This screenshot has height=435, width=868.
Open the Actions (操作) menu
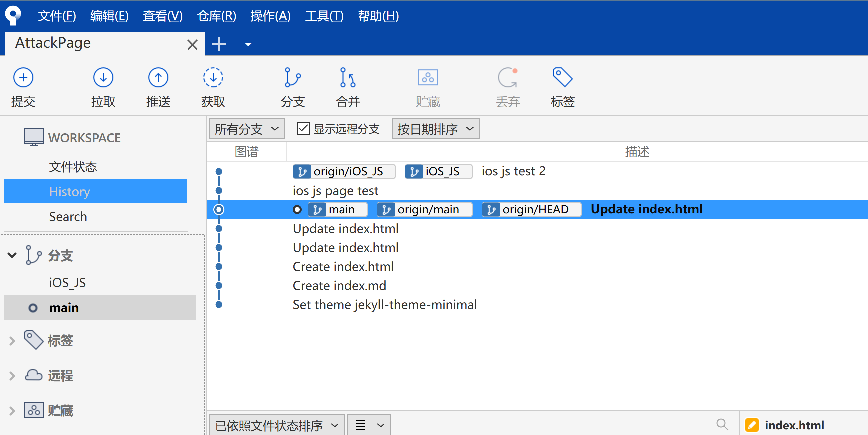pyautogui.click(x=270, y=16)
